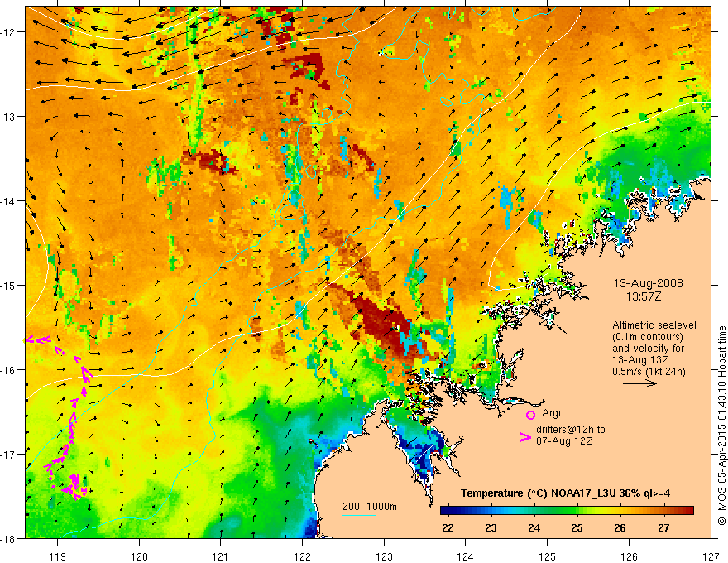This screenshot has width=728, height=563.
Task: Click the magenta Argo circle legend symbol
Action: 530,415
